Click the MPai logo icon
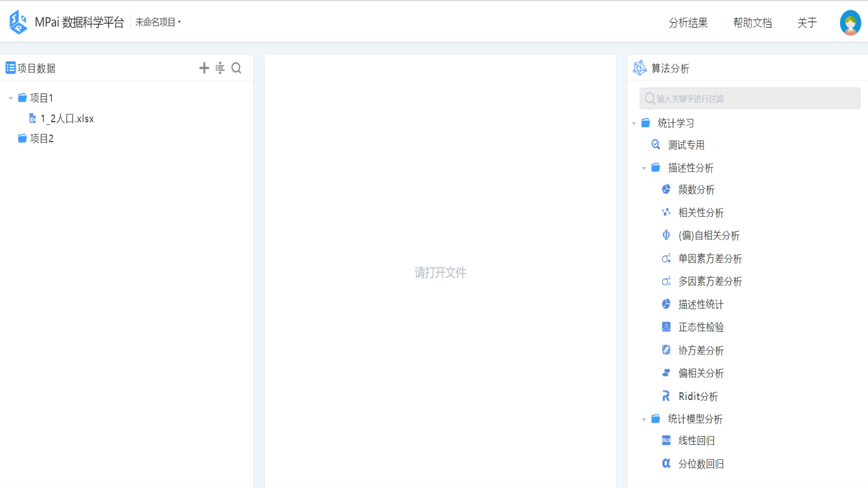 (x=19, y=22)
